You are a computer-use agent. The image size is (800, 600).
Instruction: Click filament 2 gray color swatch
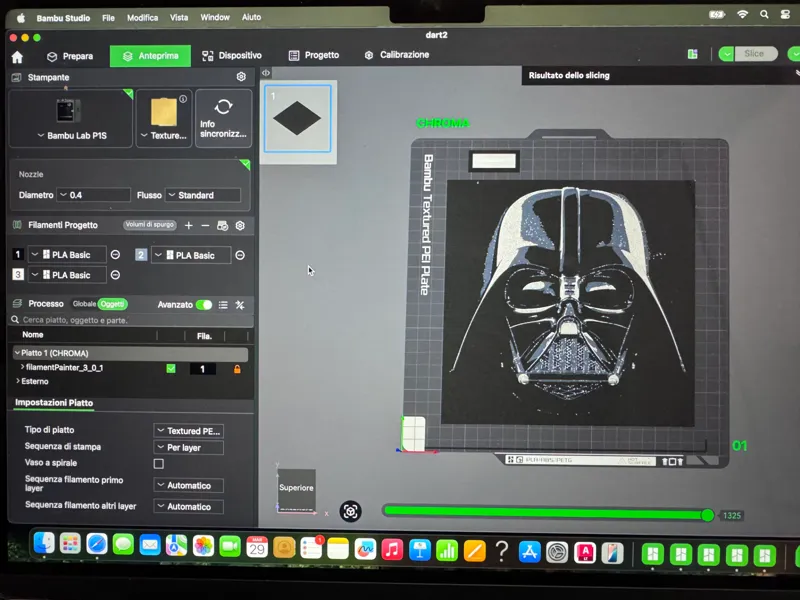(x=141, y=255)
